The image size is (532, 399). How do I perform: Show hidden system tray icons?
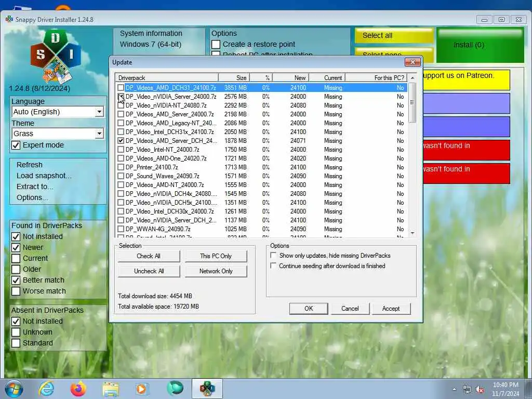(454, 390)
